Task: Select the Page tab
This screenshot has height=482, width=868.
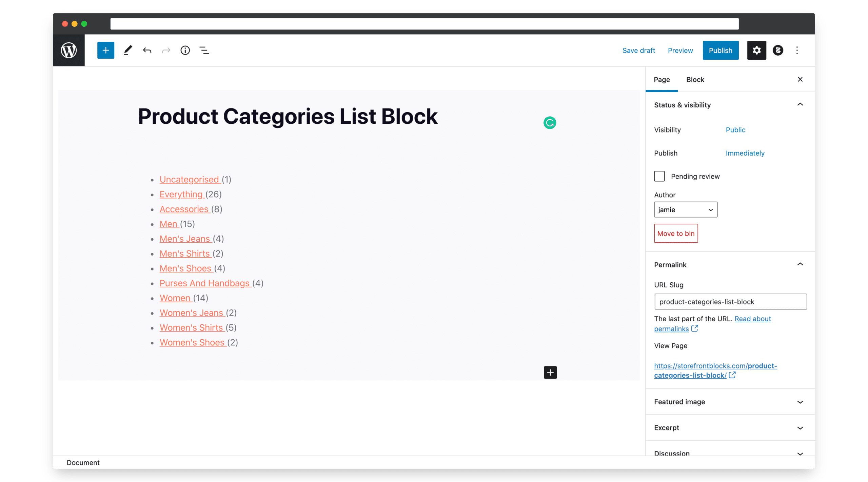Action: (x=662, y=79)
